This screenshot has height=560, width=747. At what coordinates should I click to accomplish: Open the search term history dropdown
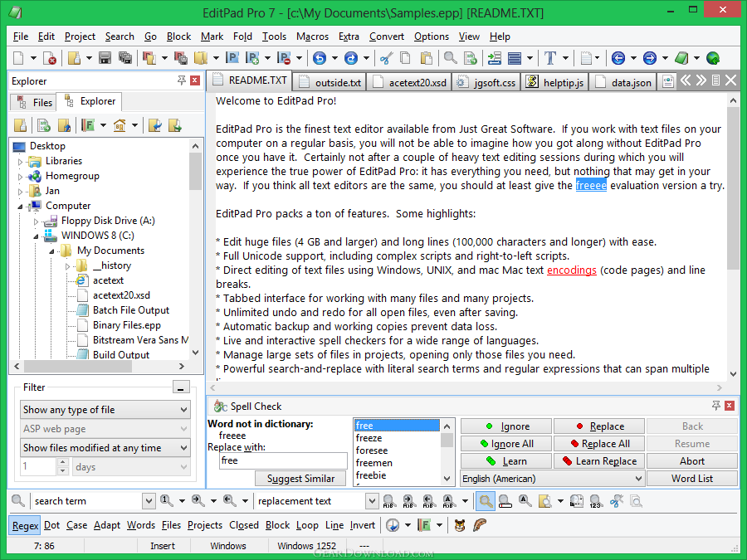click(149, 501)
